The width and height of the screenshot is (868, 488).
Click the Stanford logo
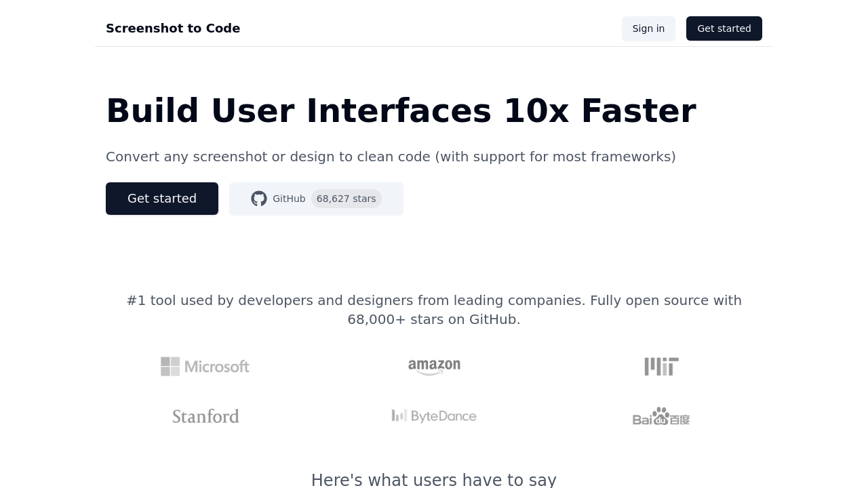pyautogui.click(x=205, y=415)
